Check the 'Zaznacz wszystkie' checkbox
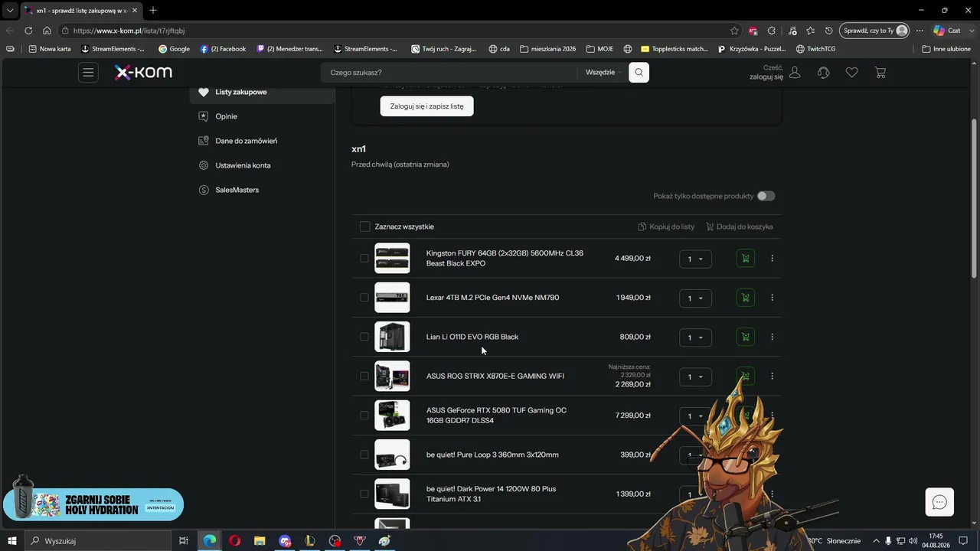The image size is (980, 551). (364, 227)
